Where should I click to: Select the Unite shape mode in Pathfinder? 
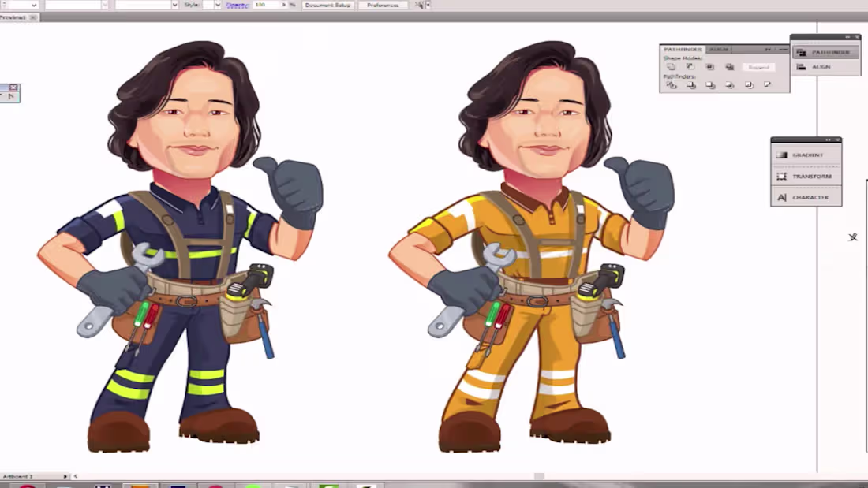click(672, 67)
